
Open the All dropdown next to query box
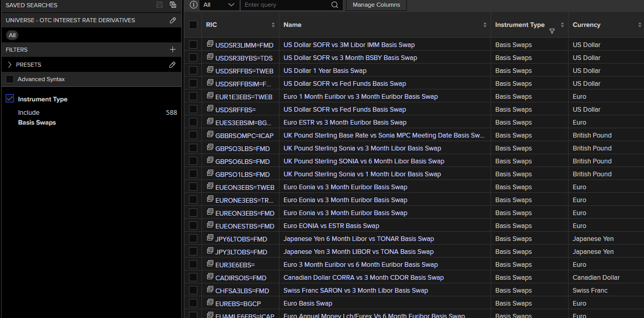(219, 5)
